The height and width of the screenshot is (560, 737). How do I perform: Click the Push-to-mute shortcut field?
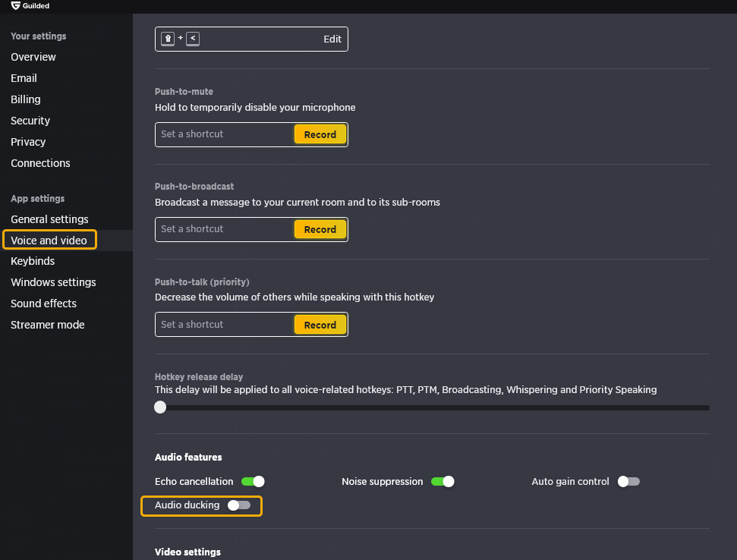[x=225, y=134]
